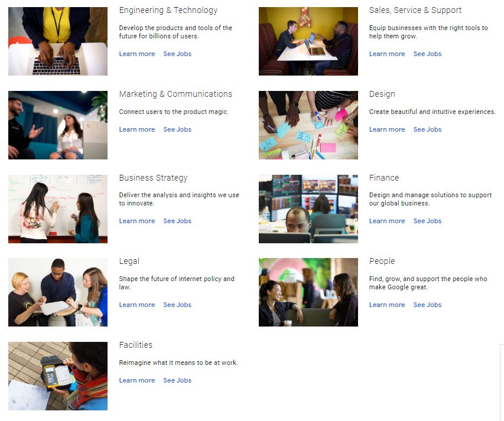This screenshot has height=421, width=504.
Task: Click the laptop typing Engineering photo
Action: [x=58, y=41]
